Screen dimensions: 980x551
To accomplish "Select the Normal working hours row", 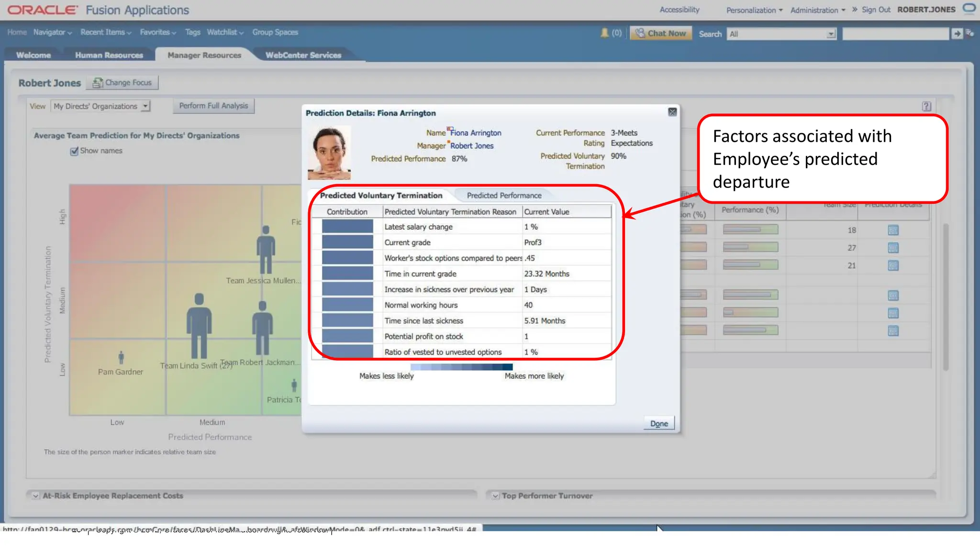I will 461,305.
